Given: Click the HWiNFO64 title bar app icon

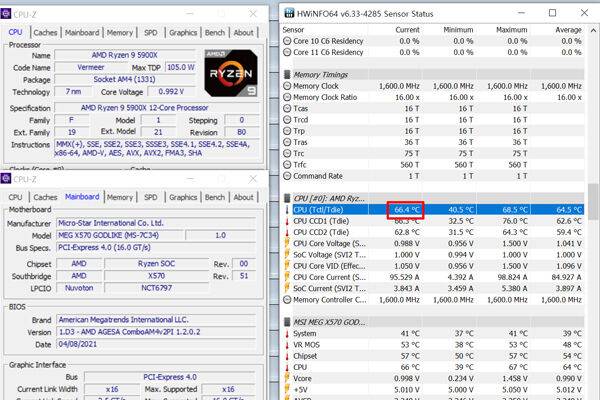Looking at the screenshot, I should 289,11.
